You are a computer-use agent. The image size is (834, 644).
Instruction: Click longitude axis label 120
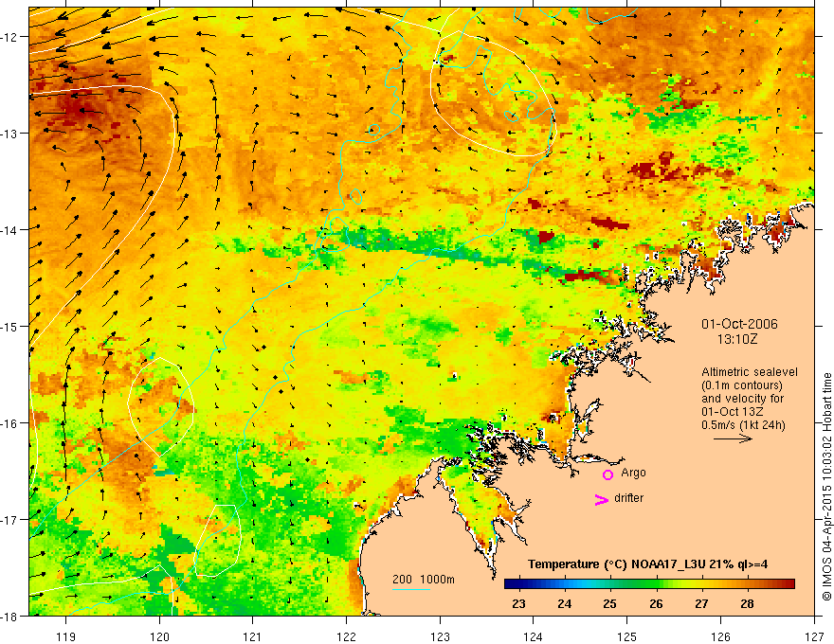[x=159, y=636]
